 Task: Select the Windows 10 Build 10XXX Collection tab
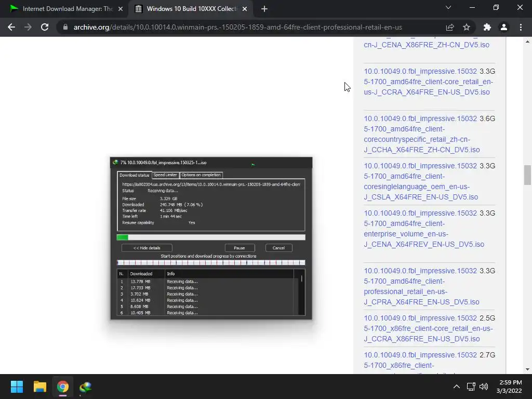coord(191,9)
